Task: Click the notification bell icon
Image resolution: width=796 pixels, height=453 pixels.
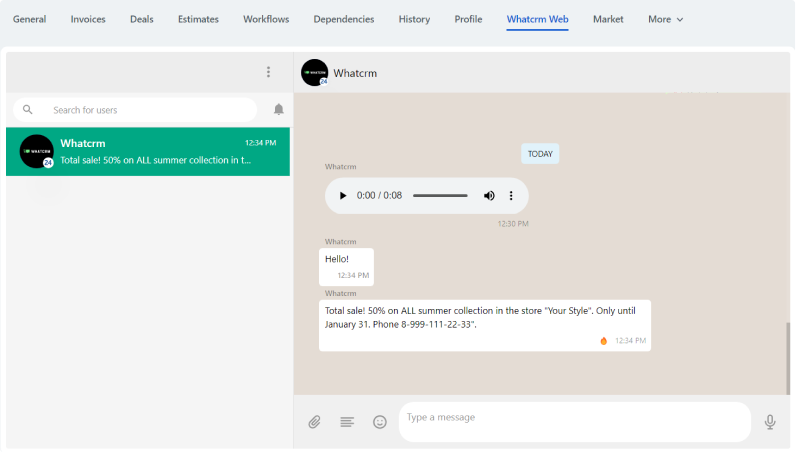Action: click(x=279, y=110)
